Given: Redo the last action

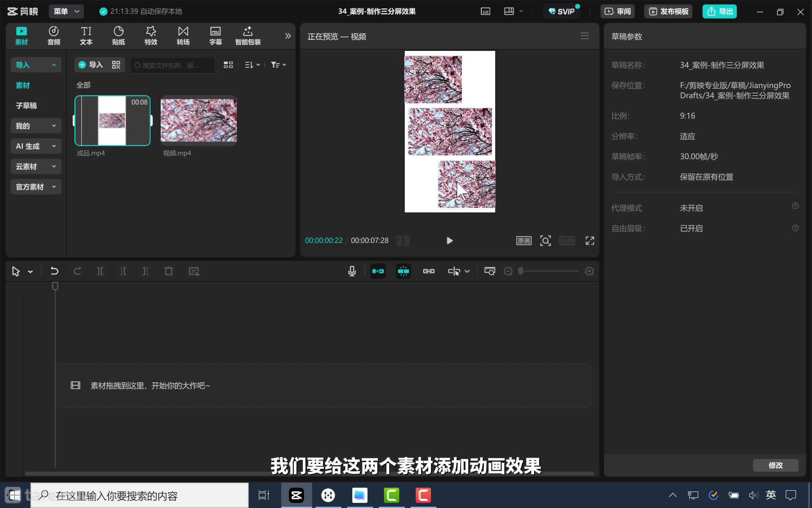Looking at the screenshot, I should 77,271.
